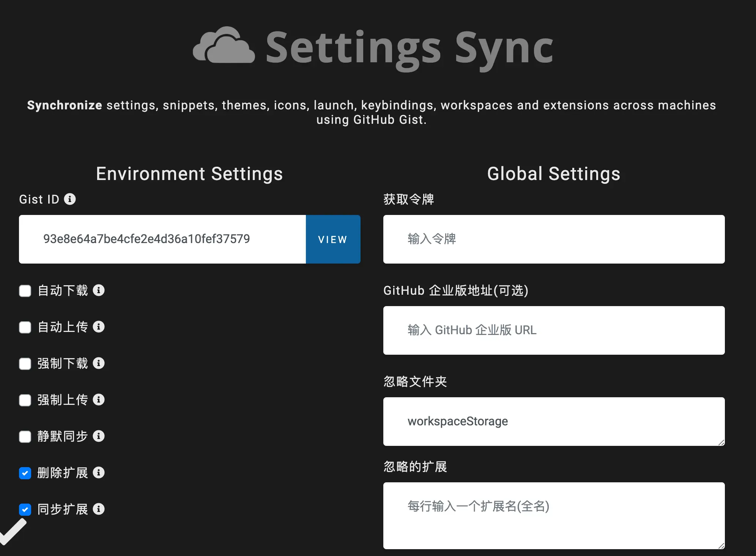This screenshot has width=756, height=556.
Task: Click the 输入令牌 token input field
Action: point(554,239)
